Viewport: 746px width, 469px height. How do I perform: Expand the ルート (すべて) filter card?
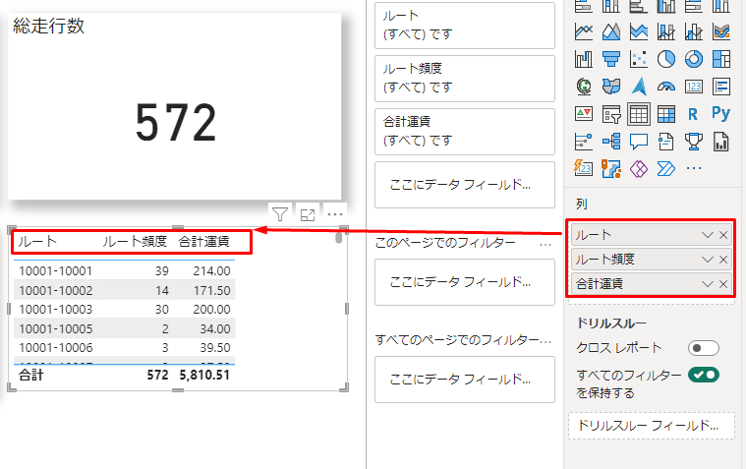tap(464, 25)
